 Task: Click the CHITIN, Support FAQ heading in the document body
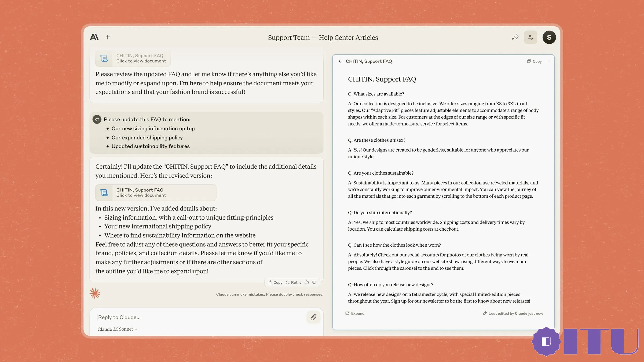382,79
